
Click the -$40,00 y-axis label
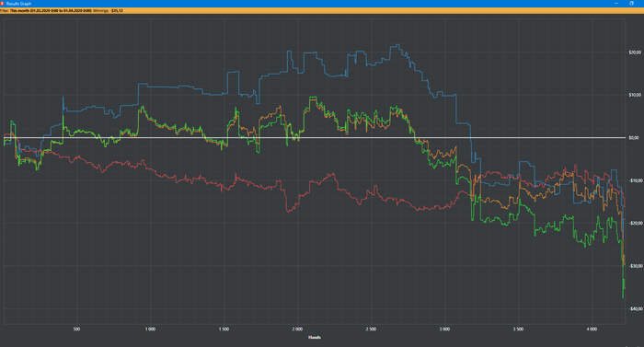[635, 308]
